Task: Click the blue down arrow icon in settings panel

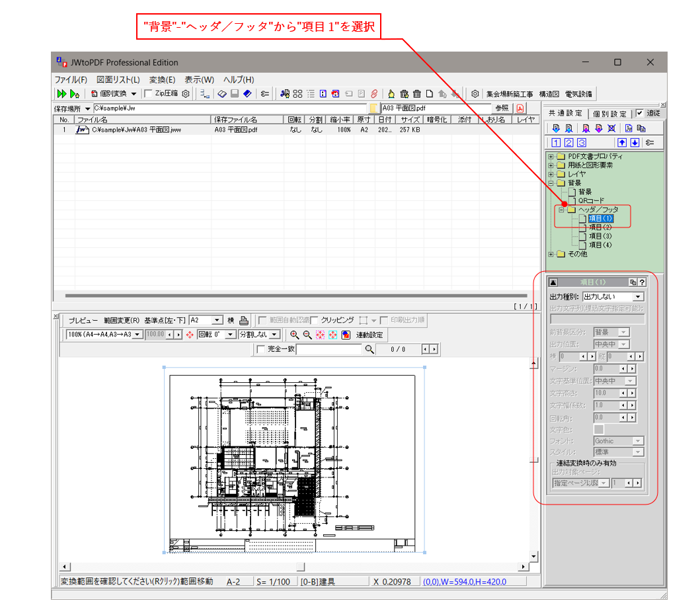Action: point(635,142)
